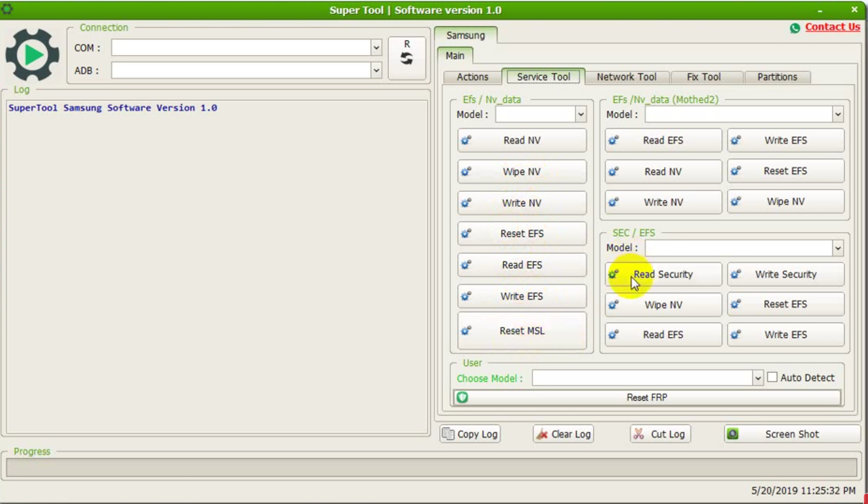
Task: Open the Contact Us link
Action: pyautogui.click(x=832, y=27)
